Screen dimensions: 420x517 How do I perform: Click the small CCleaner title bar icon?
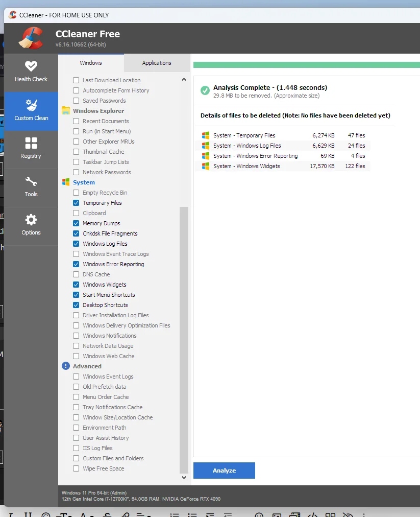pyautogui.click(x=13, y=15)
